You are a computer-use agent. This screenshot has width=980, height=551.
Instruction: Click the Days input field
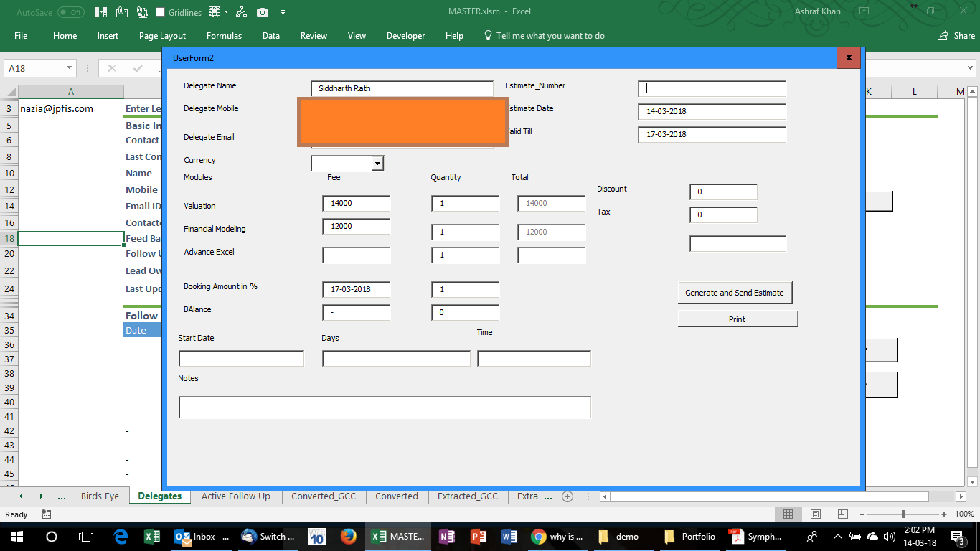pyautogui.click(x=396, y=358)
